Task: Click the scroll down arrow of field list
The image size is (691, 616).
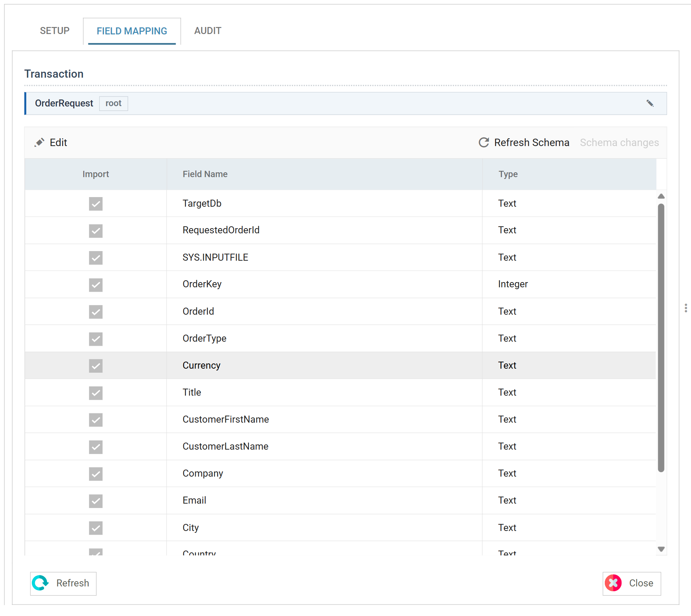Action: tap(661, 549)
